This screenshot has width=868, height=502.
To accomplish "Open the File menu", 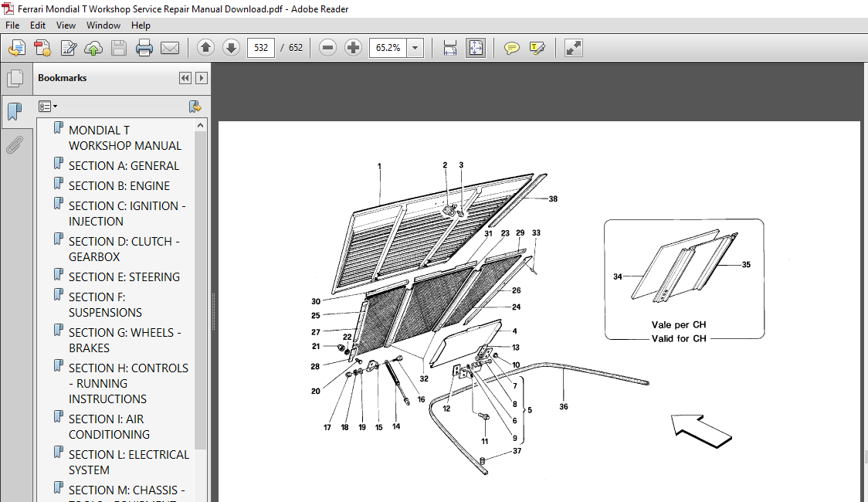I will 12,25.
